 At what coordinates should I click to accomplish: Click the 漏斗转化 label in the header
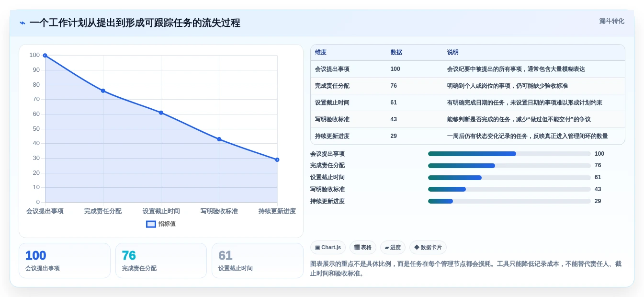[x=611, y=21]
